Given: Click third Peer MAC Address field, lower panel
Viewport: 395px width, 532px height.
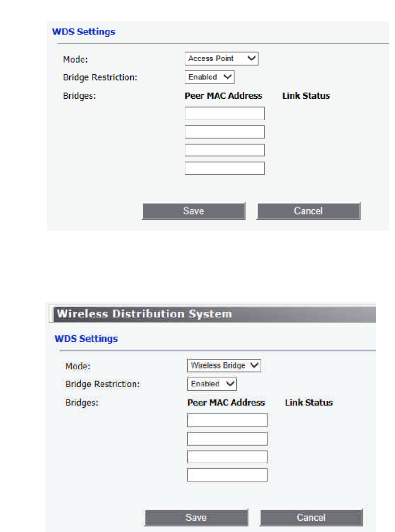Looking at the screenshot, I should coord(227,457).
